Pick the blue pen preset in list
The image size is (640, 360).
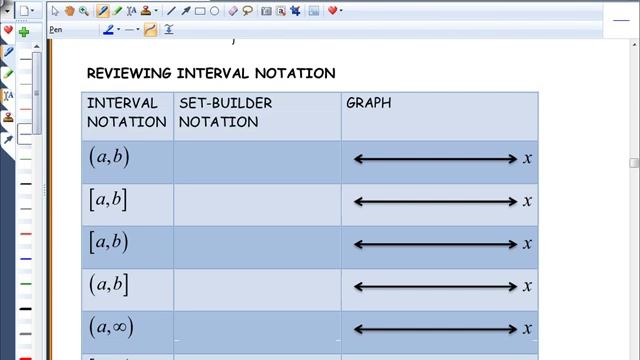click(26, 259)
